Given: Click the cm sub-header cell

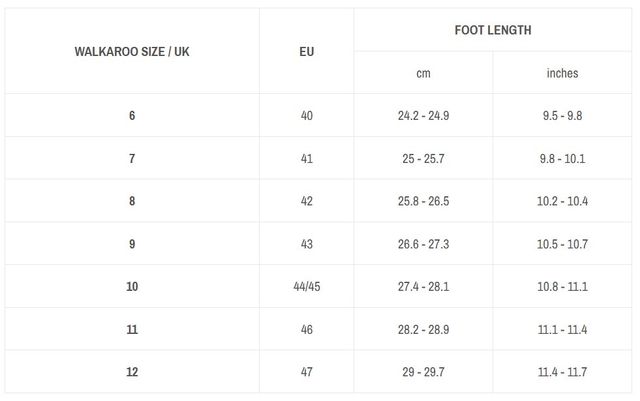Looking at the screenshot, I should 423,73.
